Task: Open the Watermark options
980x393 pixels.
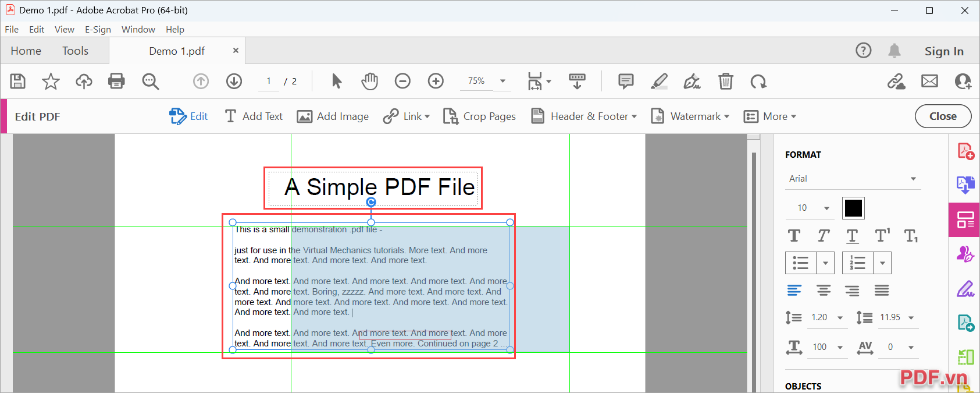Action: point(690,116)
